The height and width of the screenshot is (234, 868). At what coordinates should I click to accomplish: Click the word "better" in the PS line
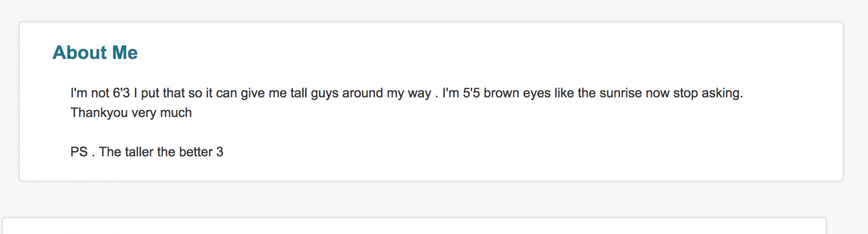pyautogui.click(x=196, y=152)
